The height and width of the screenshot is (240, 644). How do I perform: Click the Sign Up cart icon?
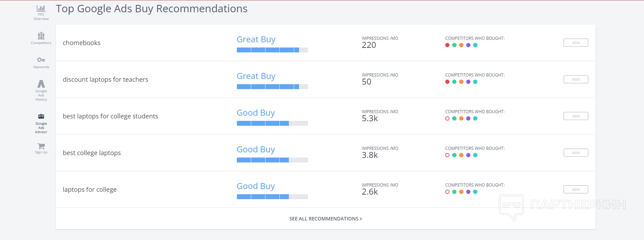point(41,146)
